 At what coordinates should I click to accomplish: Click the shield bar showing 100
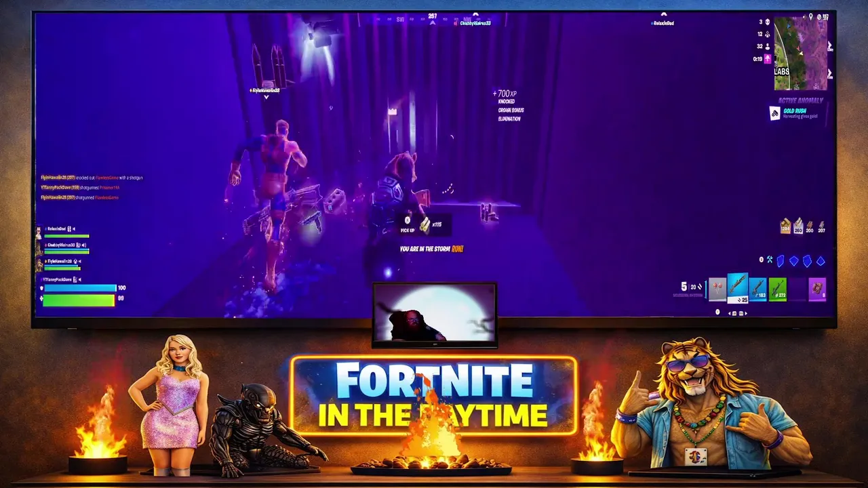point(80,288)
